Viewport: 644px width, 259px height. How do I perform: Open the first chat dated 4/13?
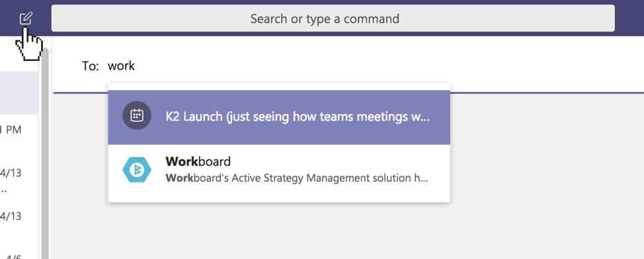(19, 180)
